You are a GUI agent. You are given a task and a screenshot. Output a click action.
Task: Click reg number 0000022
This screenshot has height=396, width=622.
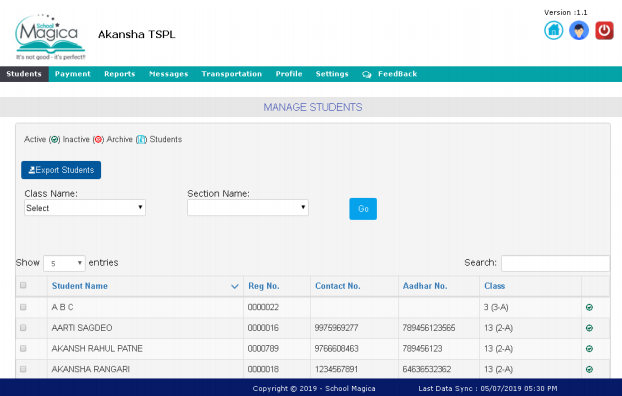tap(263, 308)
